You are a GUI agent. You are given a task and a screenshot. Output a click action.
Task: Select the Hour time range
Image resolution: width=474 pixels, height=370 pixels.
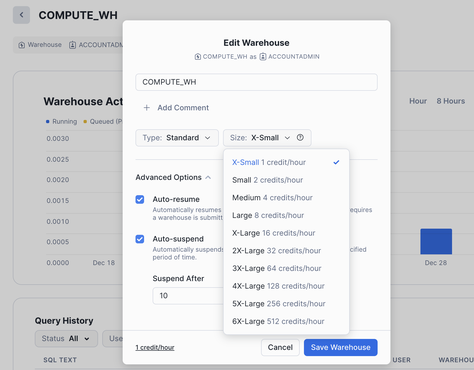[418, 101]
